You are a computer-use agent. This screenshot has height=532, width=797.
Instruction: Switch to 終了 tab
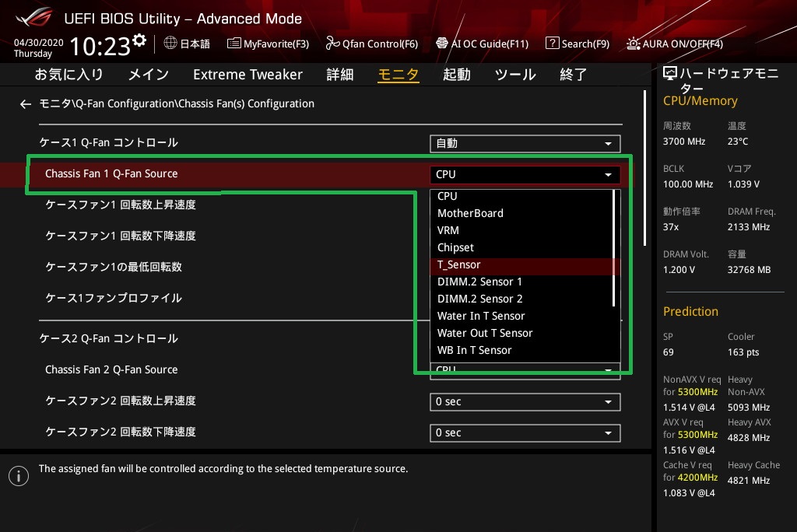pos(574,75)
